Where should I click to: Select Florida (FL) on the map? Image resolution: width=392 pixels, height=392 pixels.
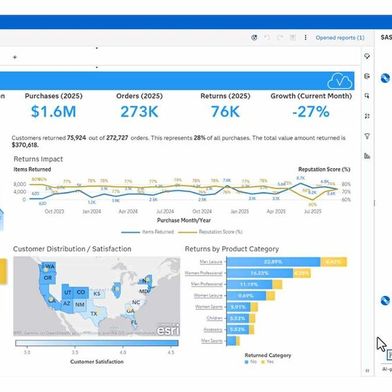[x=134, y=323]
